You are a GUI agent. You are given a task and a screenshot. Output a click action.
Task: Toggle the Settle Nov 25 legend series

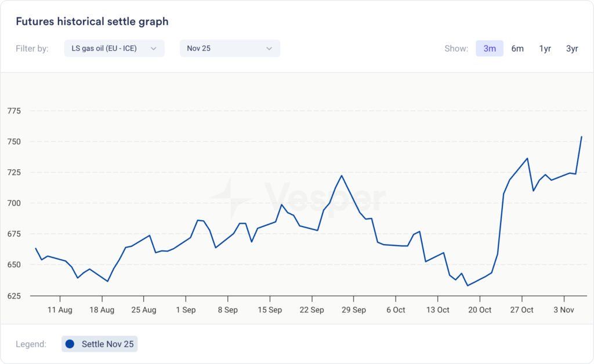(100, 344)
